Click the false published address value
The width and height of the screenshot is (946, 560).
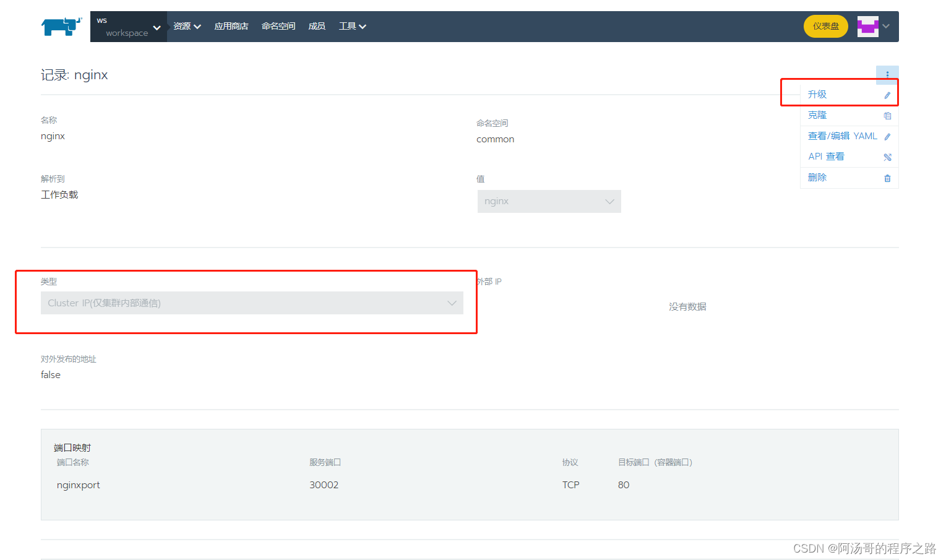coord(51,375)
